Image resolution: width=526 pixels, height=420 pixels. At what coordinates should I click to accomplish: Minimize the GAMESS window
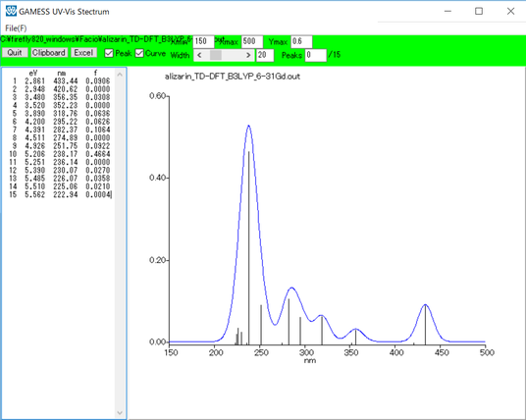tap(447, 11)
